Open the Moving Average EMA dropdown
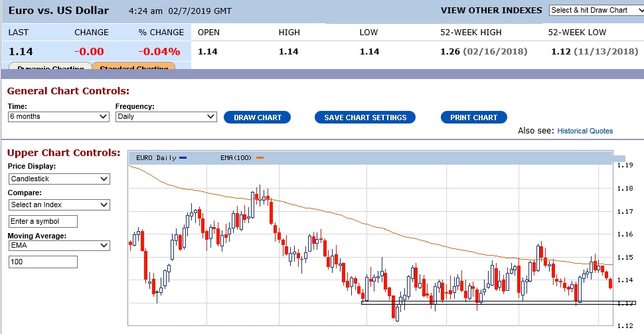Viewport: 644px width, 334px height. click(59, 246)
